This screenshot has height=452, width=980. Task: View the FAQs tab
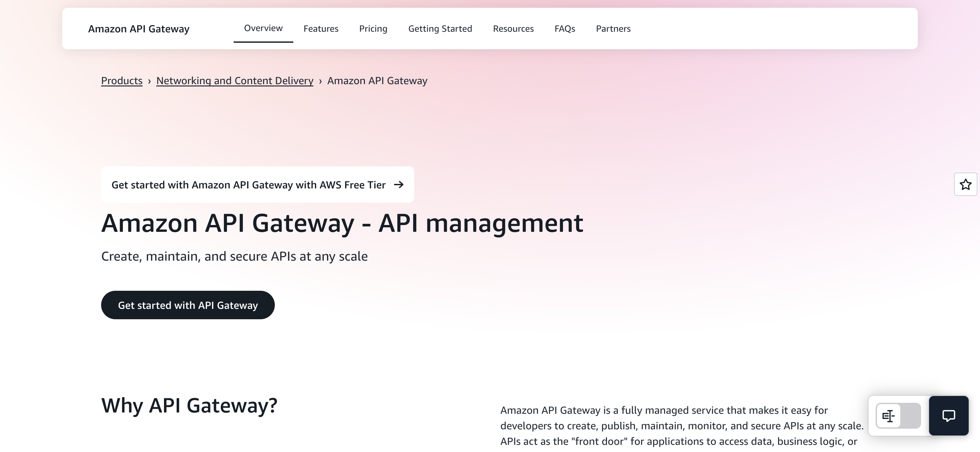pos(565,28)
